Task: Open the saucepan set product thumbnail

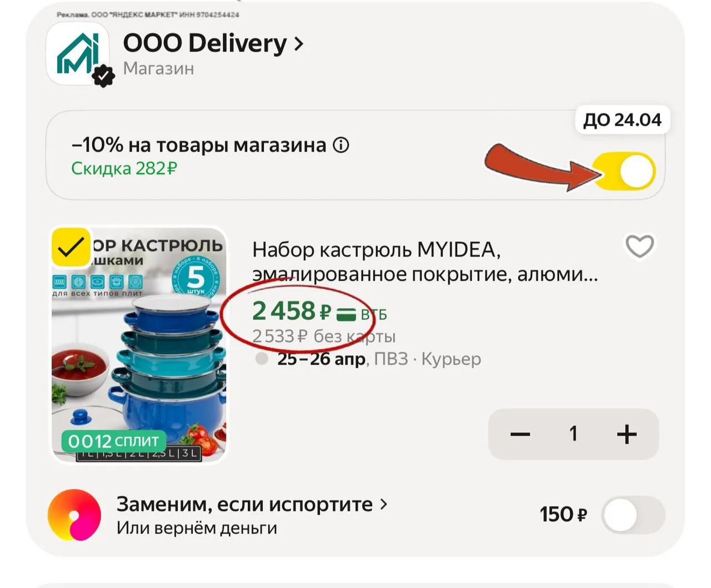Action: [x=139, y=344]
